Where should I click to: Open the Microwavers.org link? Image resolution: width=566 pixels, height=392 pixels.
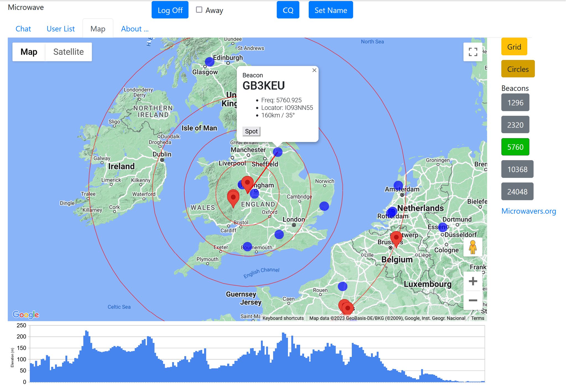[528, 211]
